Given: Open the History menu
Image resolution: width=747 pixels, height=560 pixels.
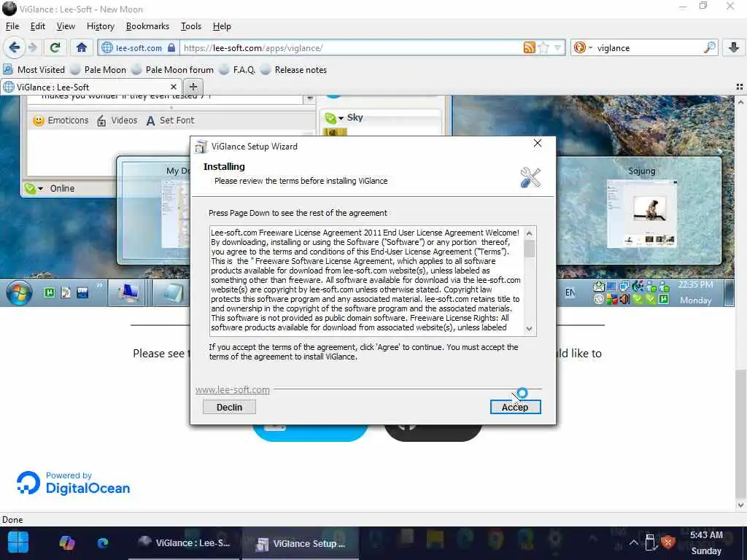Looking at the screenshot, I should [101, 26].
